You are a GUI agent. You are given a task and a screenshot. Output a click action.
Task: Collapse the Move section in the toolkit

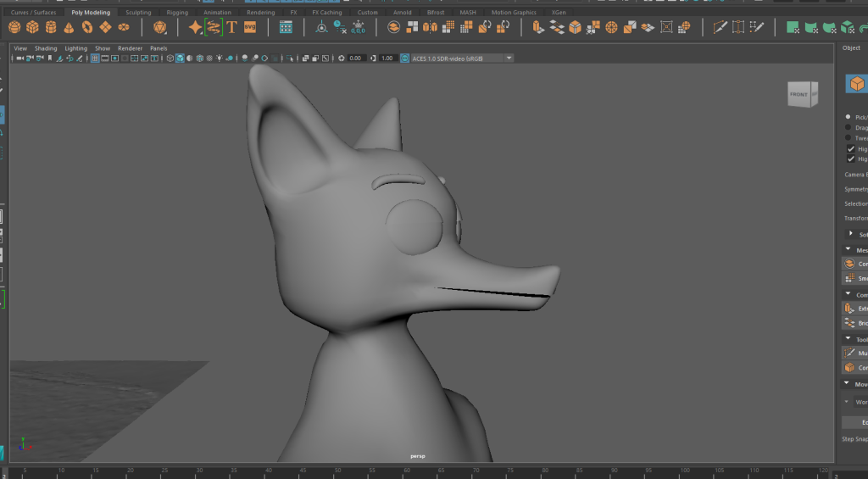pos(848,383)
